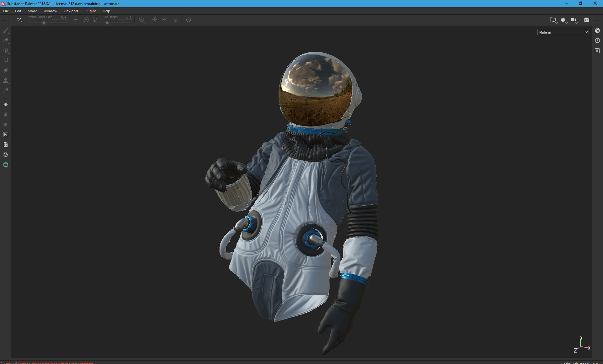Click the Manipulator Size value 0.4
The image size is (603, 364).
click(x=64, y=17)
